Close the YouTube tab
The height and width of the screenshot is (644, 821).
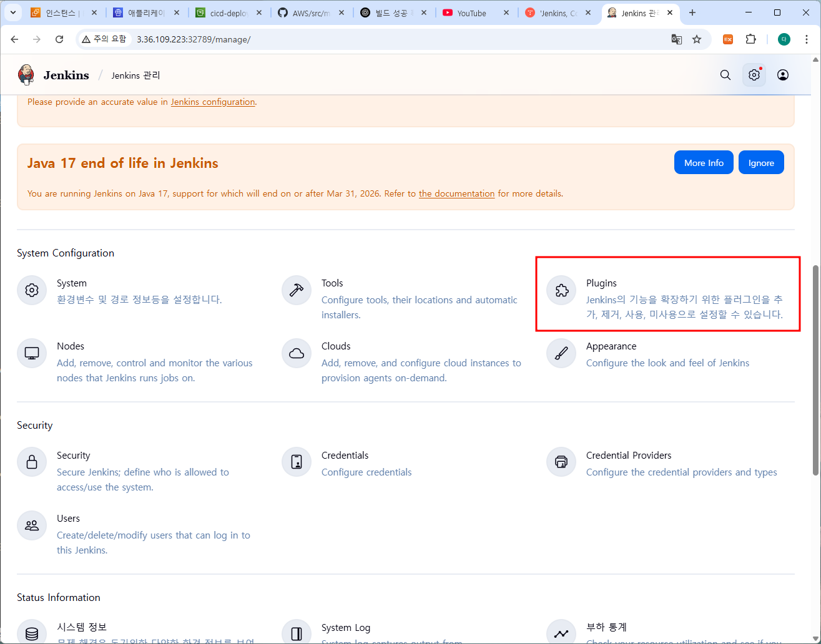[x=506, y=12]
